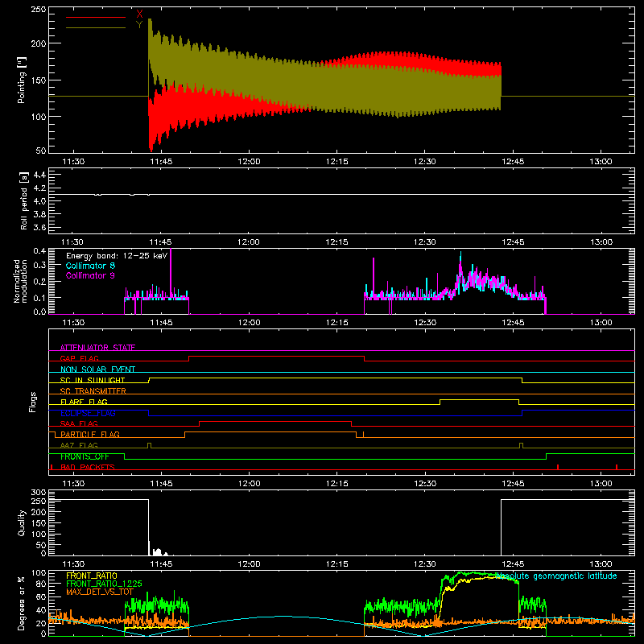The width and height of the screenshot is (644, 644).
Task: Click the olive A47_FLAG label
Action: point(79,445)
